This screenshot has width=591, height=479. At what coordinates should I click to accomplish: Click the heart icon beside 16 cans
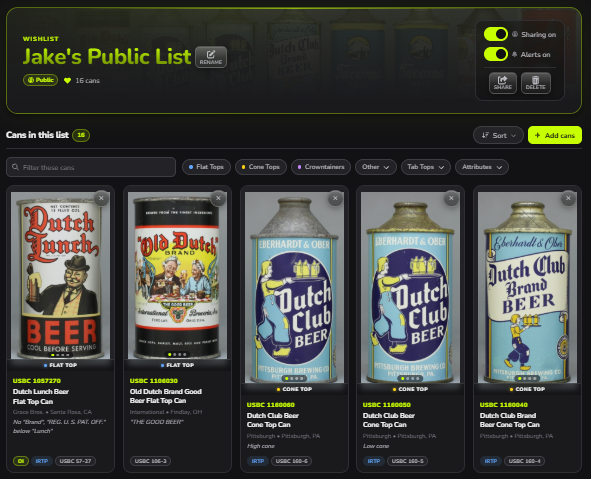tap(67, 81)
